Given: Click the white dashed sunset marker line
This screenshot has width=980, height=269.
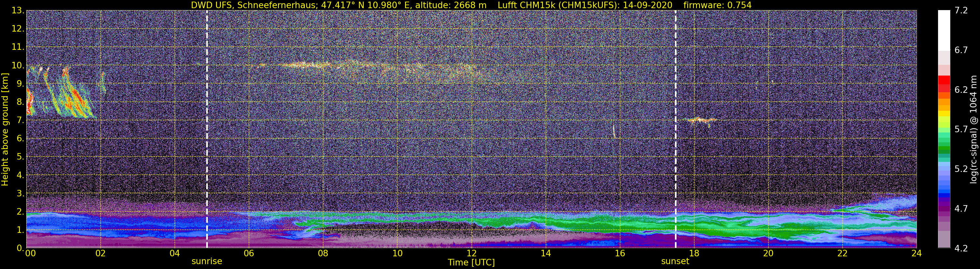Looking at the screenshot, I should [676, 129].
